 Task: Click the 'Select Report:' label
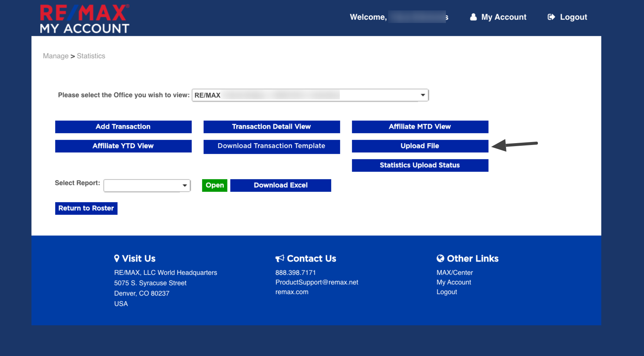point(78,183)
